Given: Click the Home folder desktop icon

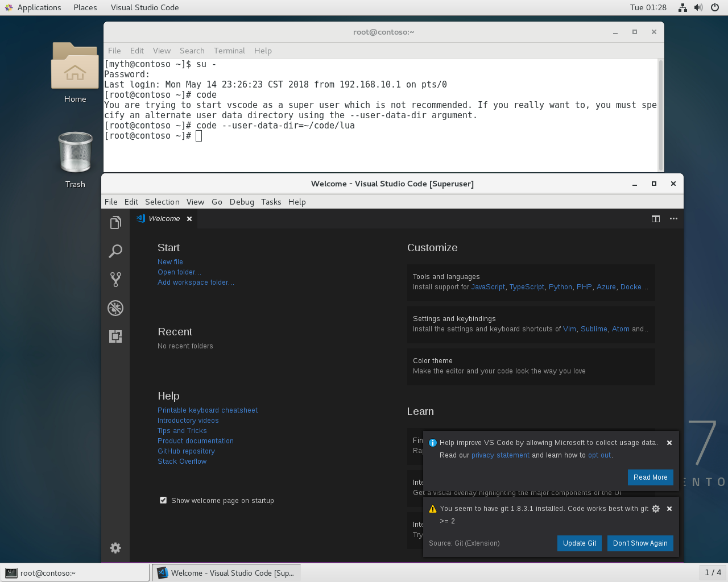Looking at the screenshot, I should click(75, 73).
